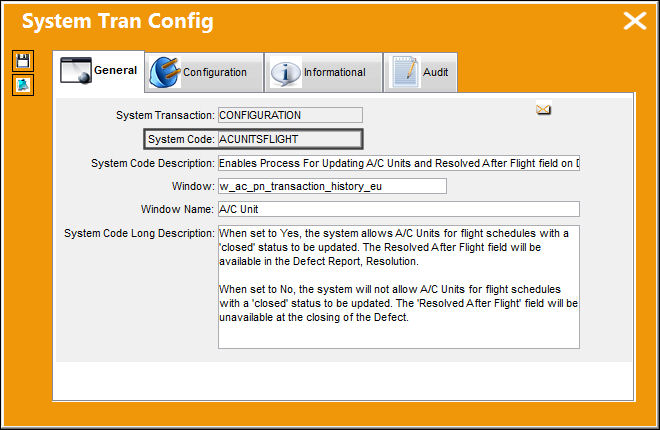Click the System Tran Config title text

tap(117, 21)
